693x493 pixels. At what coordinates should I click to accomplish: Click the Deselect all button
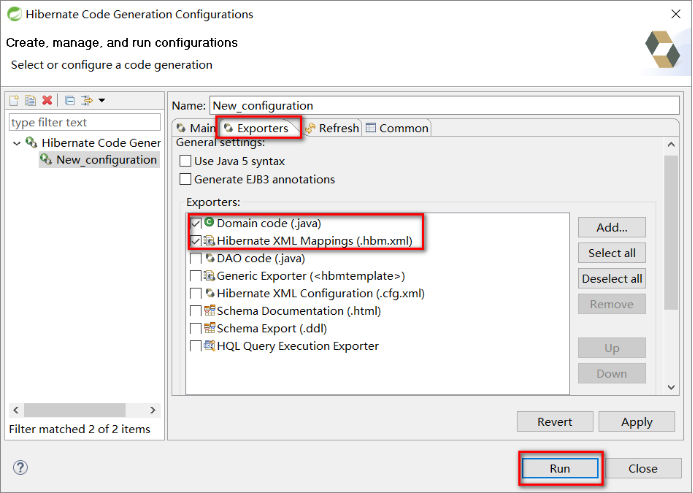pos(612,279)
